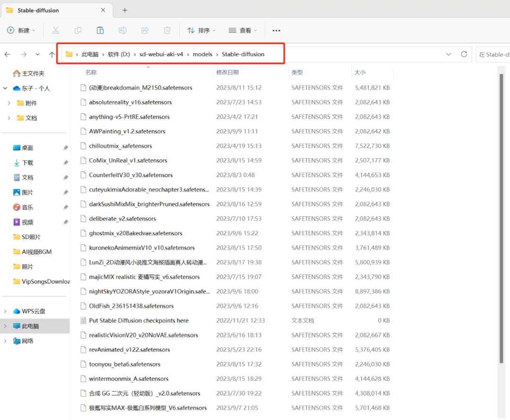This screenshot has height=420, width=510.
Task: Click the Paste clipboard icon
Action: click(100, 31)
